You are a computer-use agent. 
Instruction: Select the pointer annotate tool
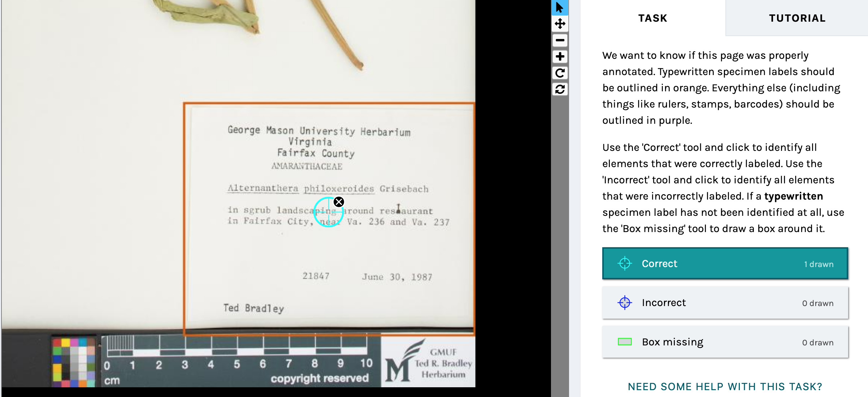[560, 7]
